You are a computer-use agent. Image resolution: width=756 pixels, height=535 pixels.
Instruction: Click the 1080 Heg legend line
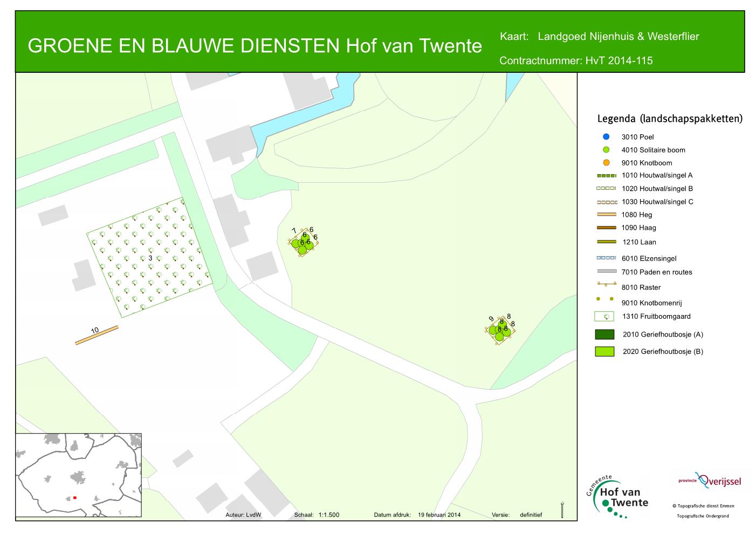pos(606,215)
